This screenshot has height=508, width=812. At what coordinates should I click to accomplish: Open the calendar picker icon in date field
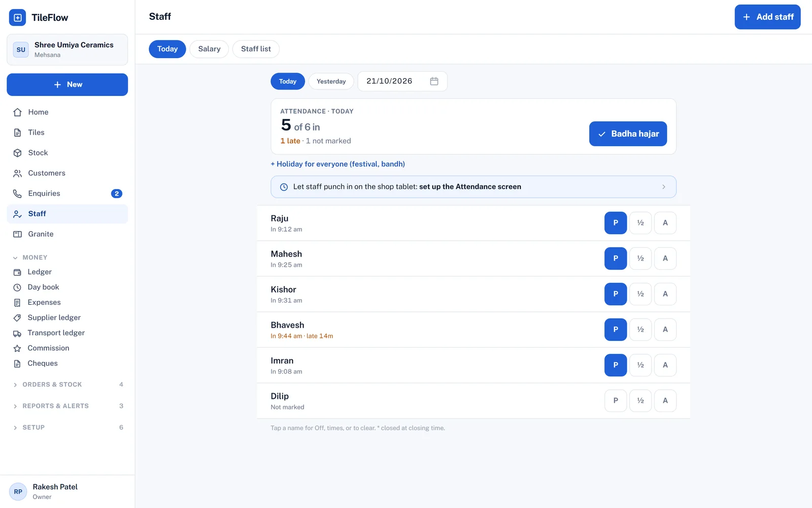coord(434,81)
